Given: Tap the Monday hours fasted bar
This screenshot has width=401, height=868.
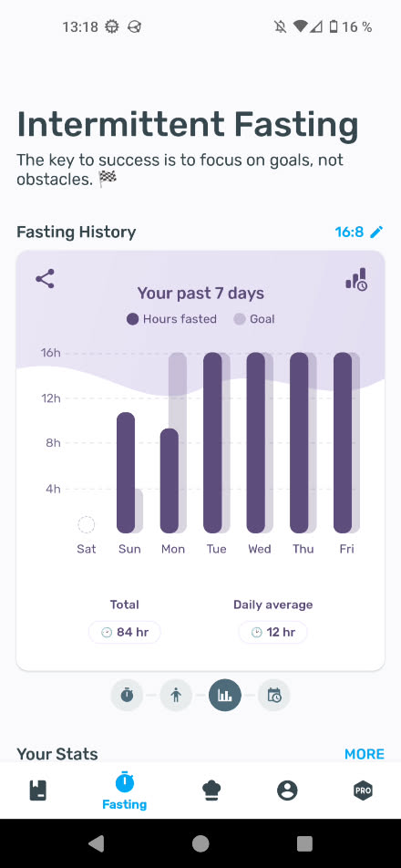Looking at the screenshot, I should tap(170, 480).
